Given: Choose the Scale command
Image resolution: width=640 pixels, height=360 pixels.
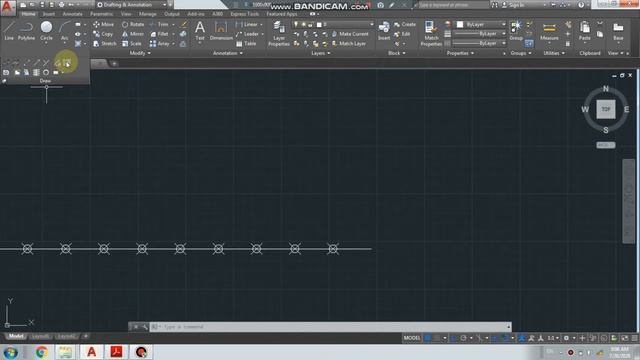Looking at the screenshot, I should 131,43.
